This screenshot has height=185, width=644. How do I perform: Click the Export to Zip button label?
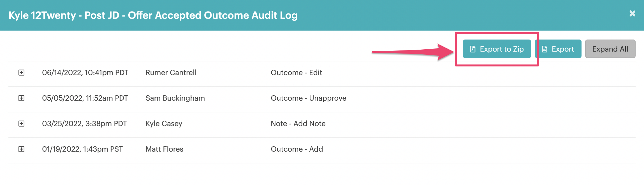click(502, 49)
